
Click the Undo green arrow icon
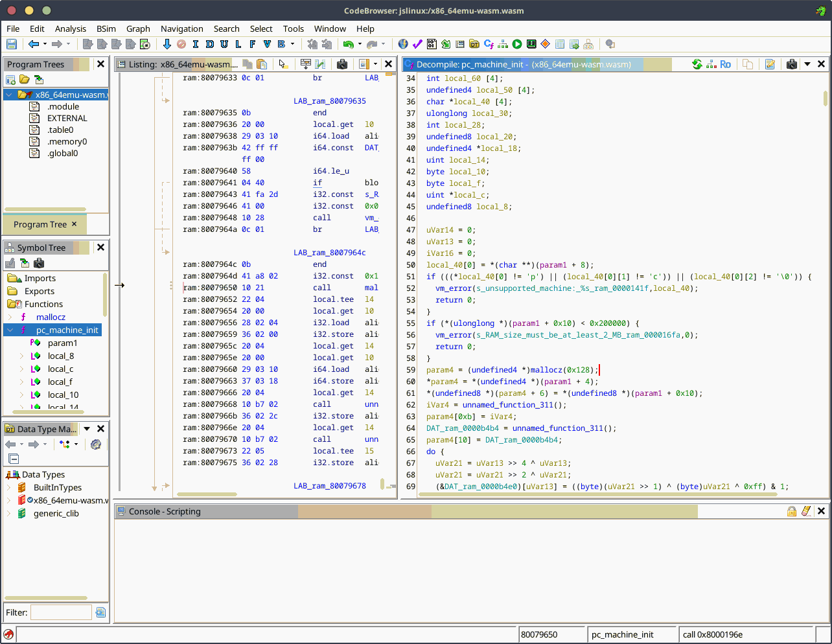click(349, 44)
